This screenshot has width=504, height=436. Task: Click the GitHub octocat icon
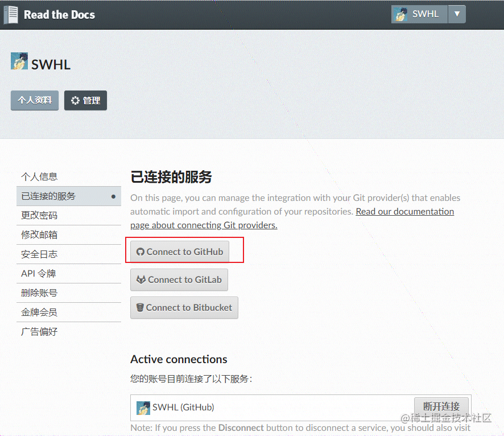(x=140, y=252)
